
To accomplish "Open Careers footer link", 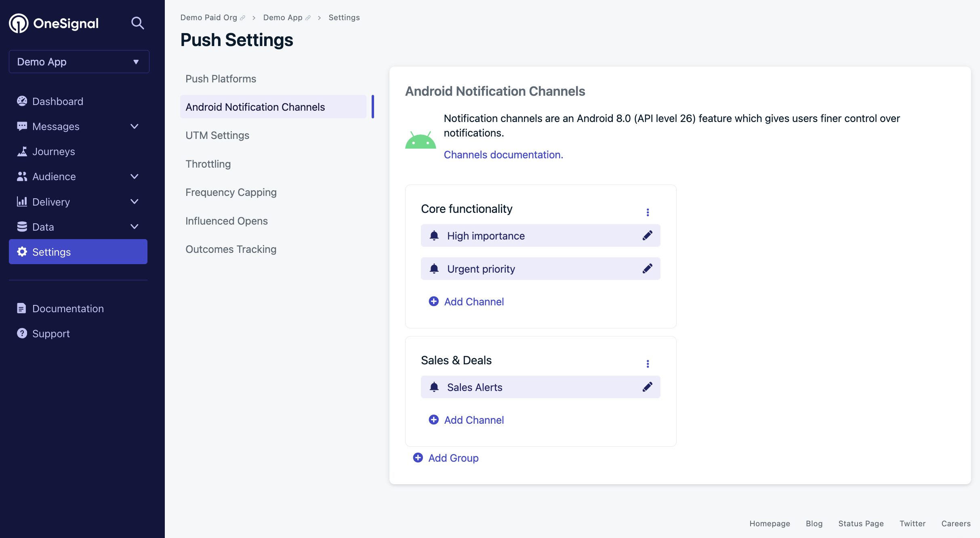I will 956,523.
